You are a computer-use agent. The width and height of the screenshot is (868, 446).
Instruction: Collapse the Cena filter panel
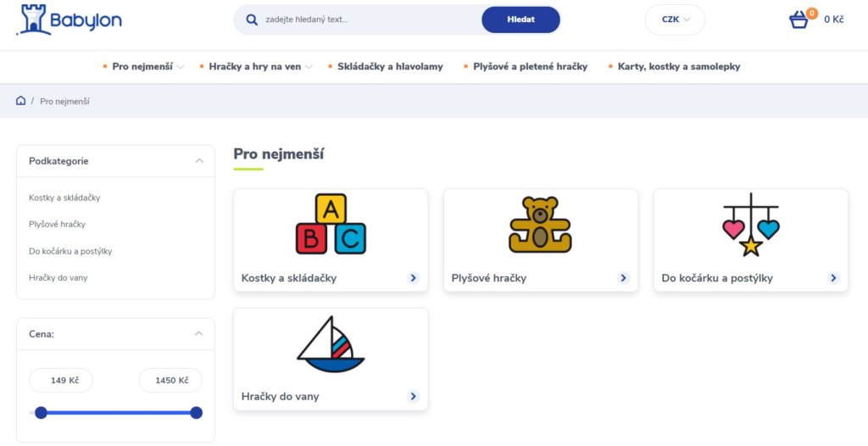(199, 333)
